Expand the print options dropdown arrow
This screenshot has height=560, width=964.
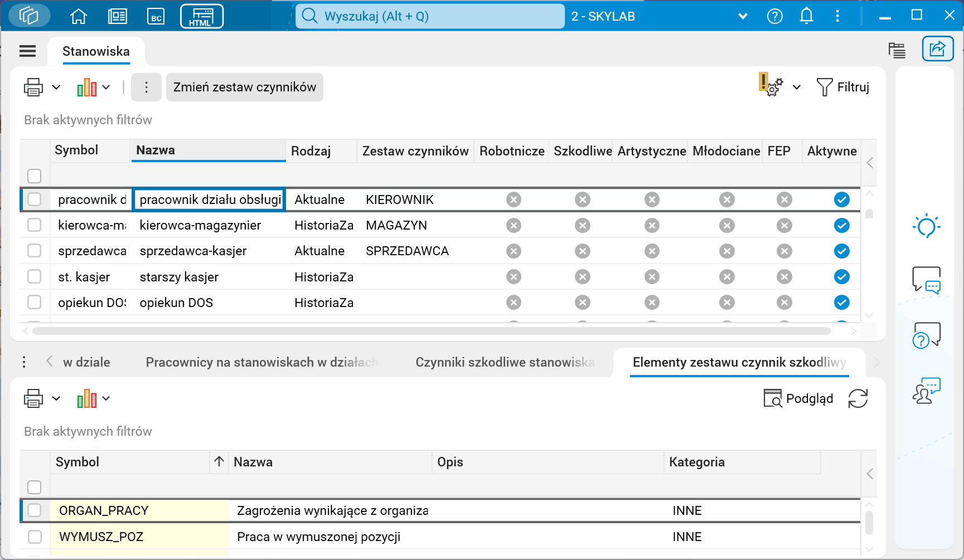tap(55, 87)
